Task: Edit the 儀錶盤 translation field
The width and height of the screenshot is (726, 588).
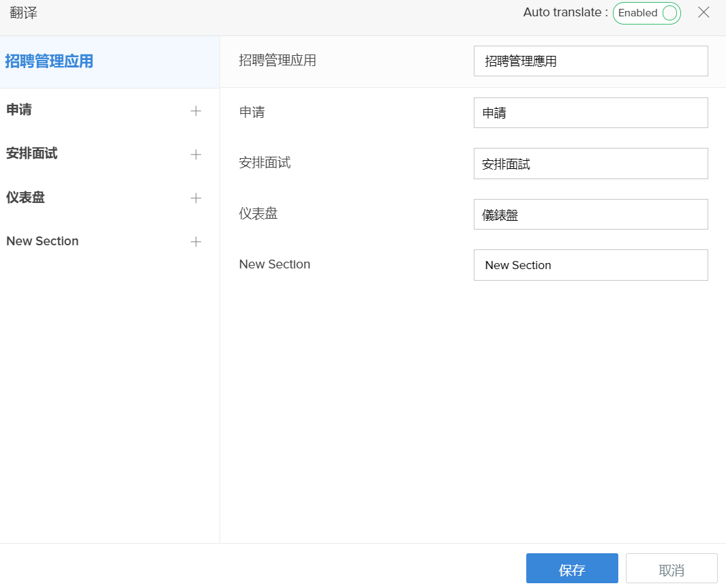Action: tap(590, 215)
